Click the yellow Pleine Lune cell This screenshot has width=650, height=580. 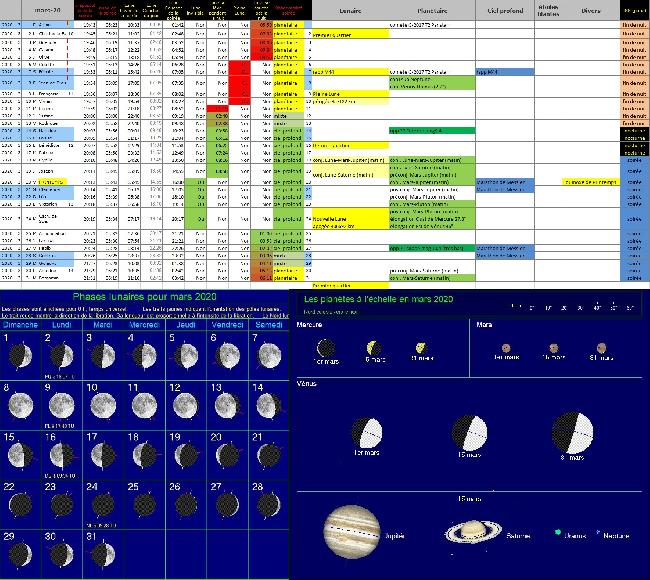pyautogui.click(x=350, y=94)
